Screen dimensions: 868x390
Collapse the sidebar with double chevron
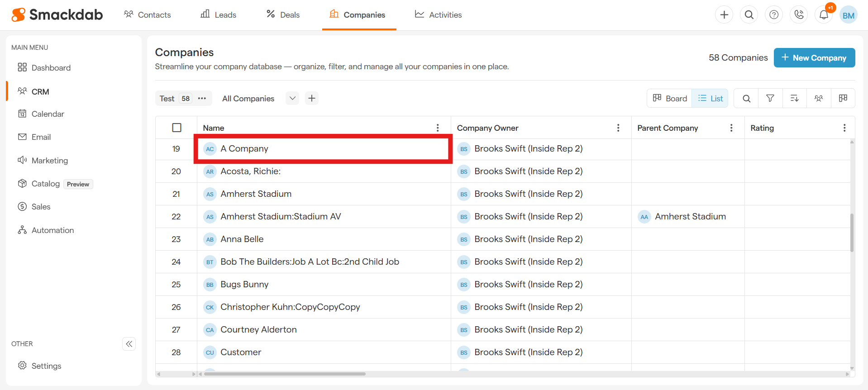coord(129,344)
